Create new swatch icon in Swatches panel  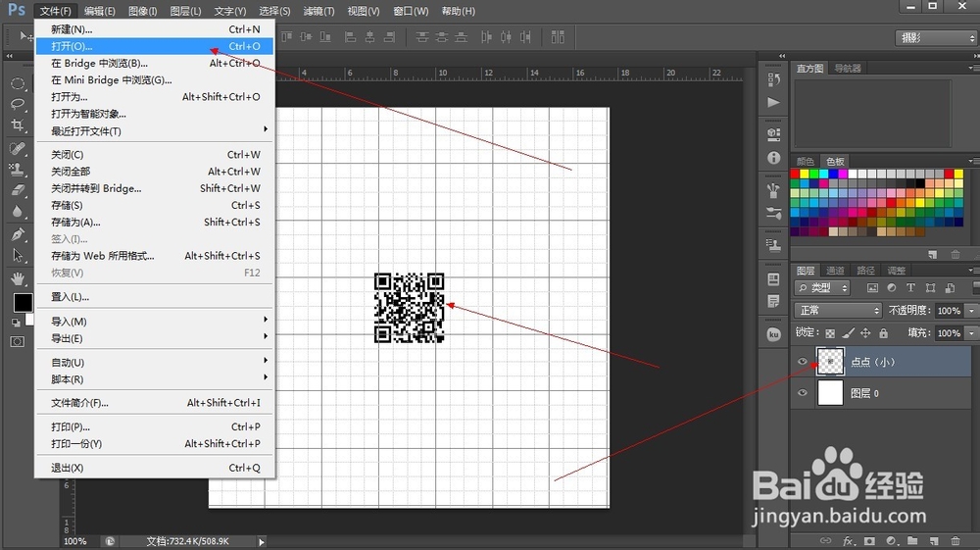933,254
